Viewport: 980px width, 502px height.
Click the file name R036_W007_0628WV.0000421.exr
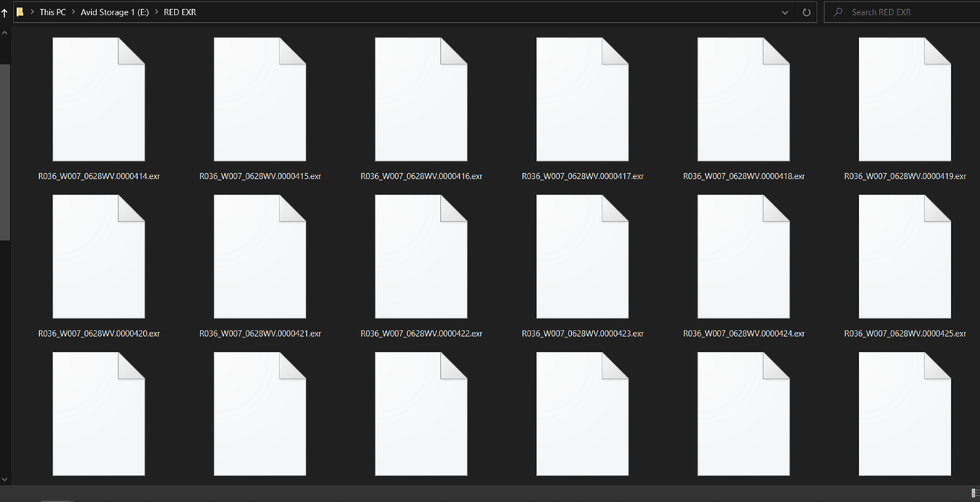tap(260, 334)
